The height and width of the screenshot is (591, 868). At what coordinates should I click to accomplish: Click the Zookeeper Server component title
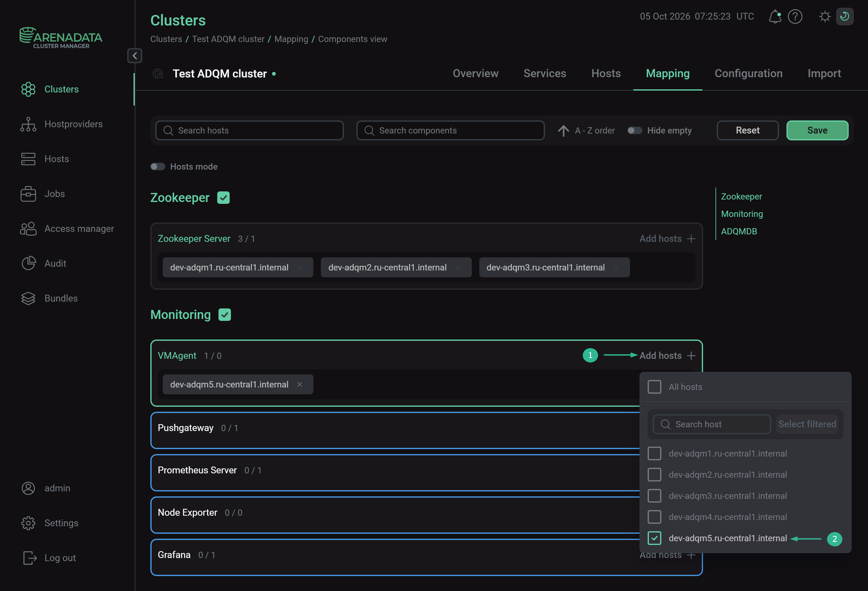click(x=194, y=239)
